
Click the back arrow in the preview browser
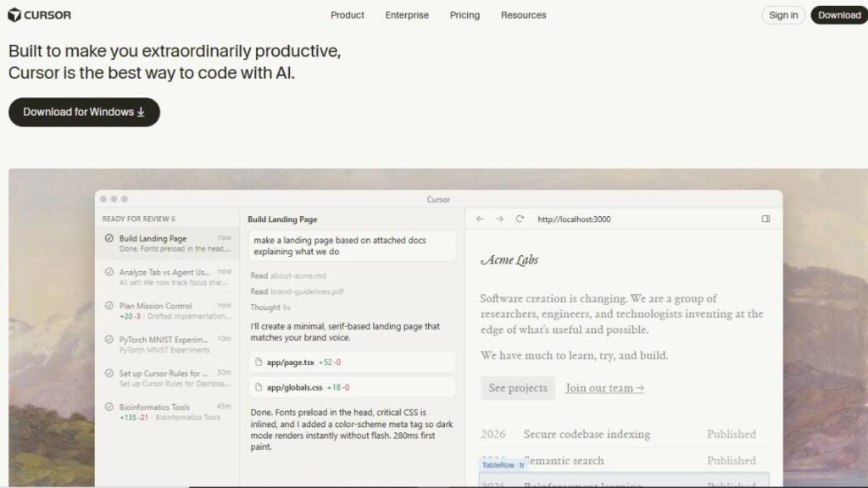479,219
